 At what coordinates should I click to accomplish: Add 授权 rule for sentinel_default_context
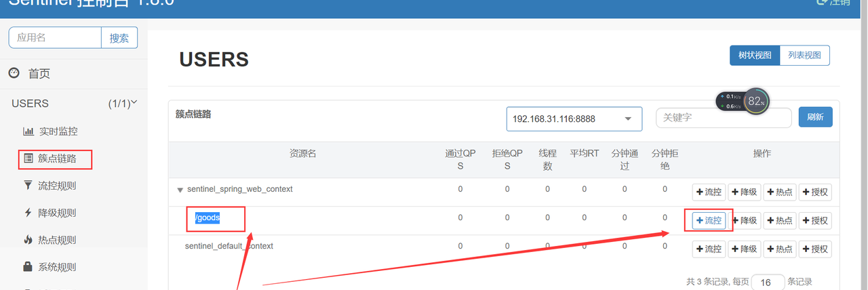pyautogui.click(x=815, y=249)
